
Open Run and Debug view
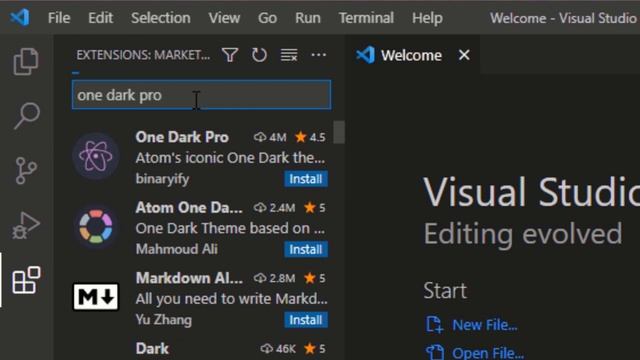pos(26,225)
